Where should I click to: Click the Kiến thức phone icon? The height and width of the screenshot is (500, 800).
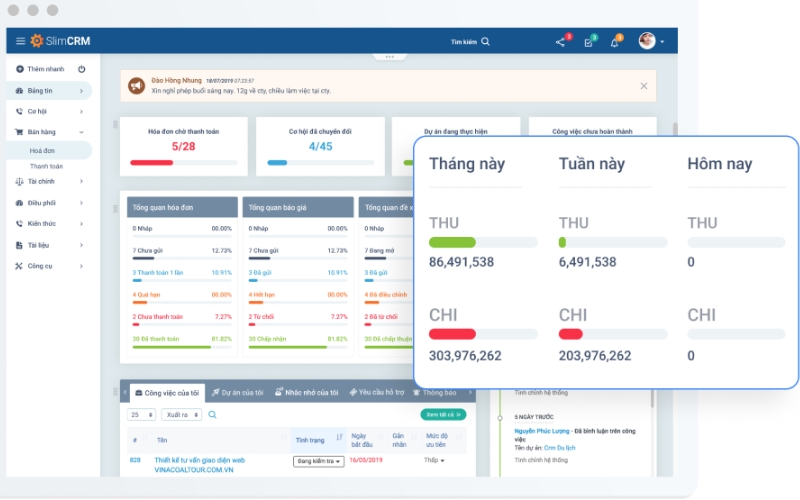19,223
